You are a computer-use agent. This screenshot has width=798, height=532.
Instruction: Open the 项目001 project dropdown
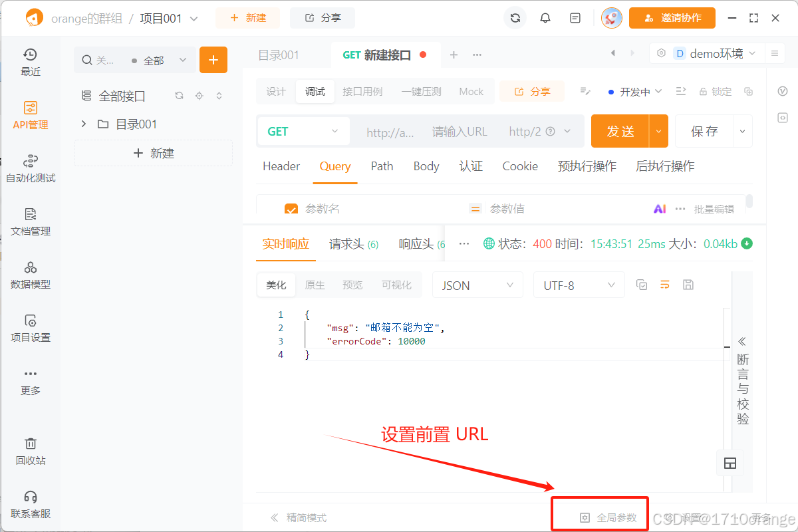(x=169, y=19)
